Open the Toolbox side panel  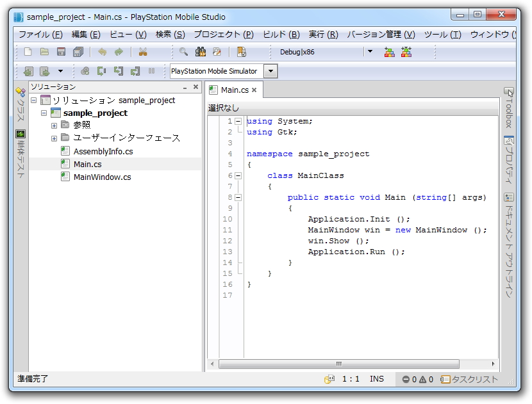pyautogui.click(x=508, y=108)
